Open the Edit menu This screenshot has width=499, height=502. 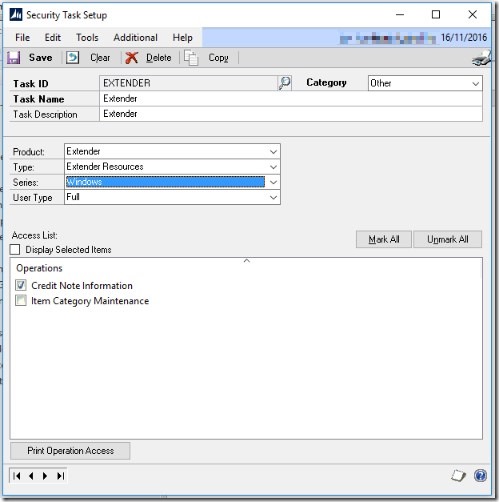(x=53, y=38)
